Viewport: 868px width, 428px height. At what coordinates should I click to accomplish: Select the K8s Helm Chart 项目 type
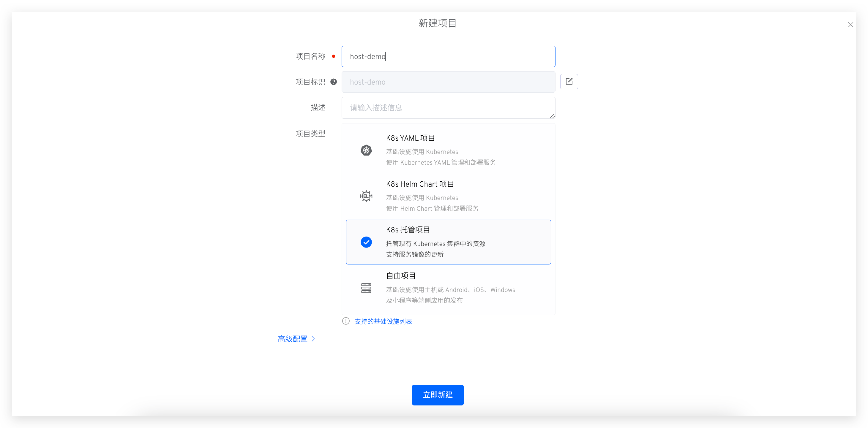click(x=419, y=184)
